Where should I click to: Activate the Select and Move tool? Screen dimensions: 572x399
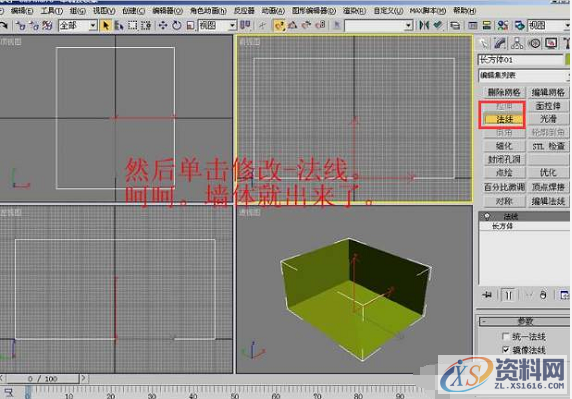(163, 25)
